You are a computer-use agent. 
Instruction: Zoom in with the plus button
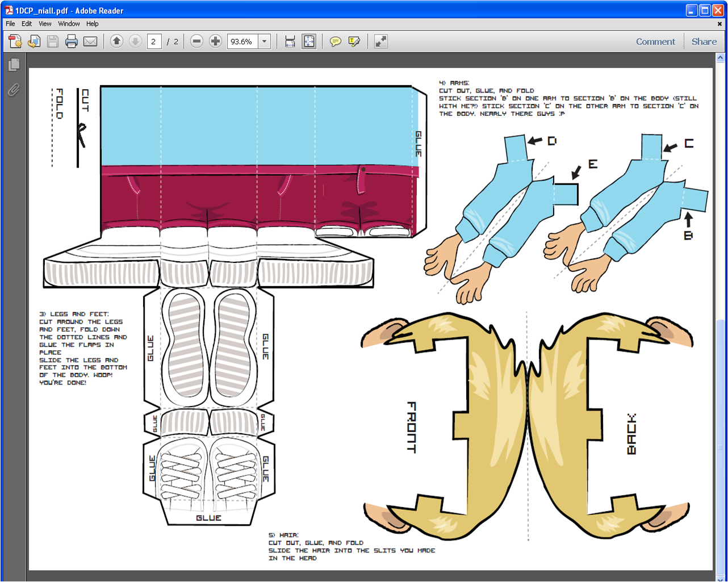click(x=215, y=41)
